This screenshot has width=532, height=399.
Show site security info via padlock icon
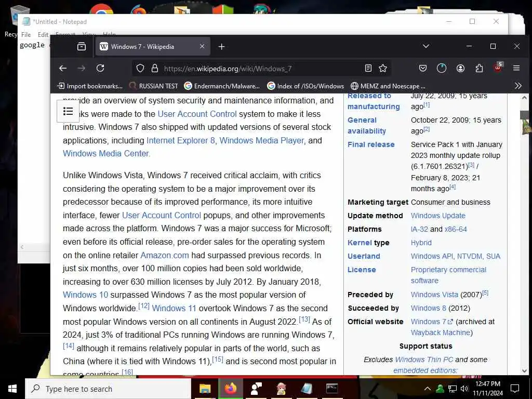click(x=155, y=68)
